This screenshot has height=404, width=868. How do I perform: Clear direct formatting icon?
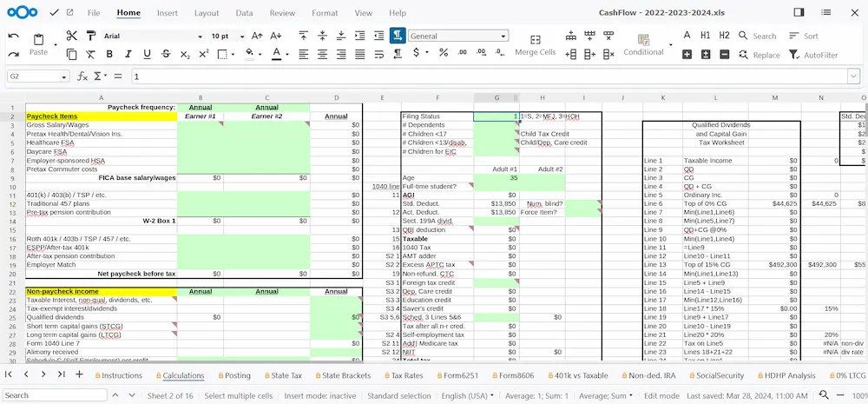coord(90,55)
